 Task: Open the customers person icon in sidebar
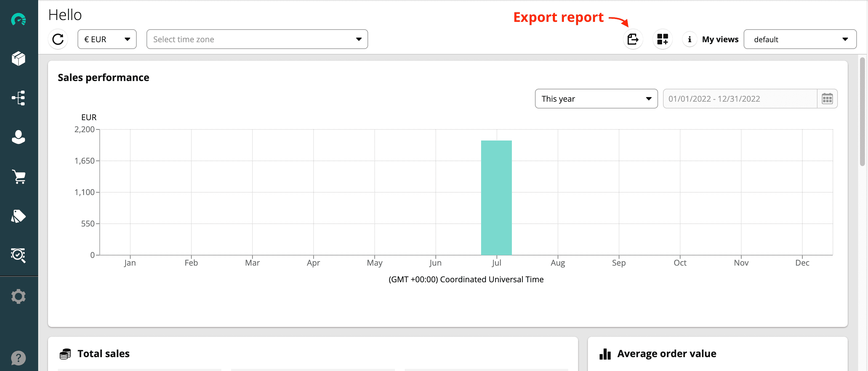click(x=18, y=137)
